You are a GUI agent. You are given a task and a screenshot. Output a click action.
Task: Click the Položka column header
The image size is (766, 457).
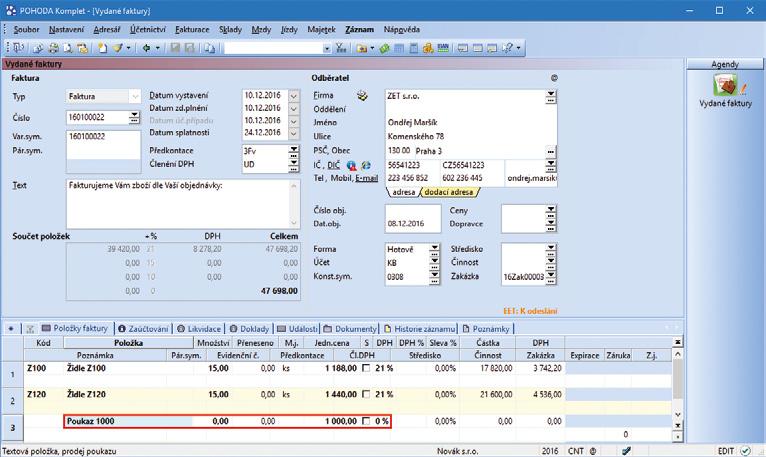click(x=128, y=343)
